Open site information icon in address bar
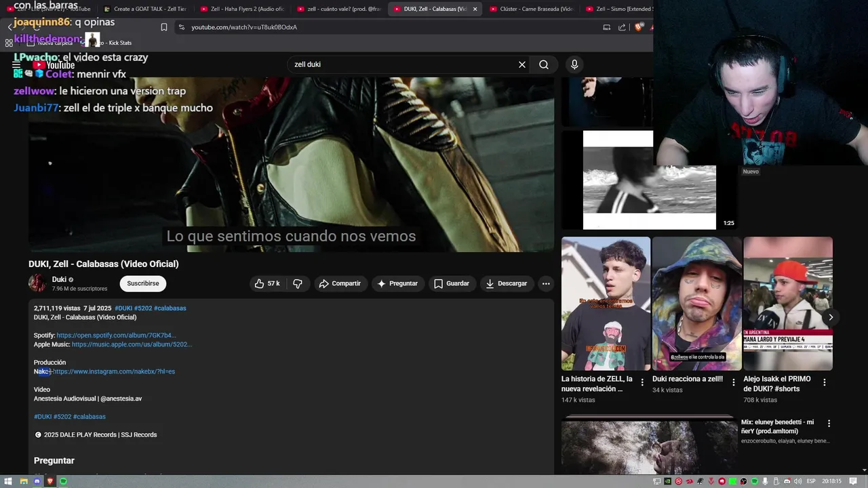The height and width of the screenshot is (488, 868). click(181, 27)
